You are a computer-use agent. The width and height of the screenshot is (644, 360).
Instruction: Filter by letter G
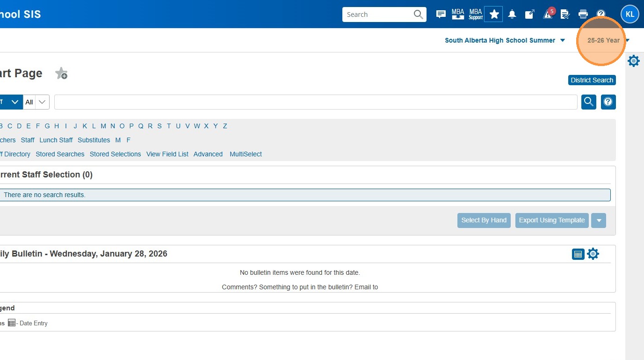(47, 126)
